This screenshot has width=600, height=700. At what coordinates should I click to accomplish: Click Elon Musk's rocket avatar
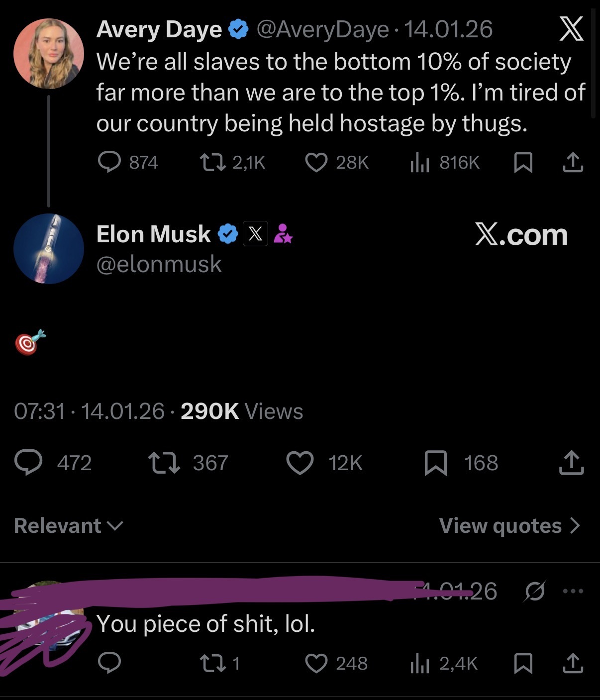point(49,249)
